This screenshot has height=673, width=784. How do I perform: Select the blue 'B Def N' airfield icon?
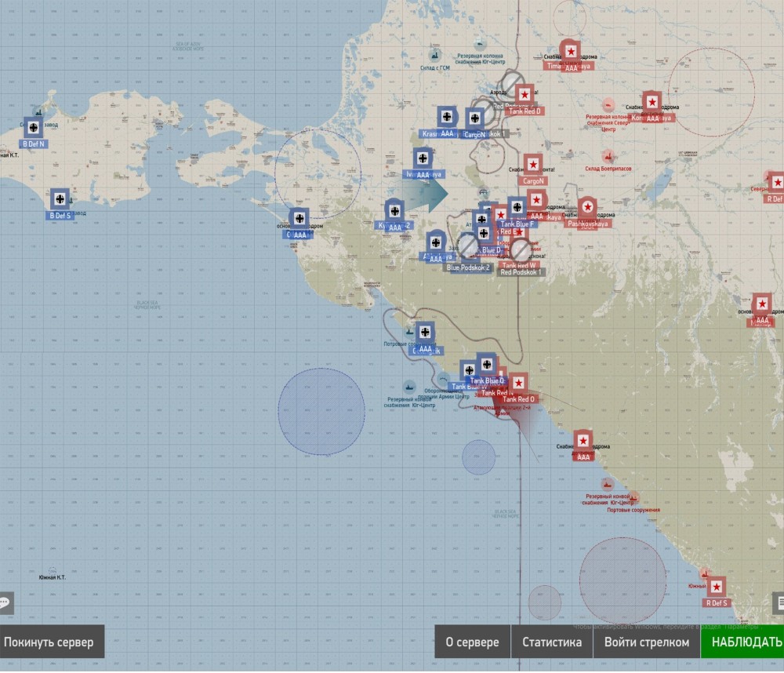pyautogui.click(x=34, y=128)
